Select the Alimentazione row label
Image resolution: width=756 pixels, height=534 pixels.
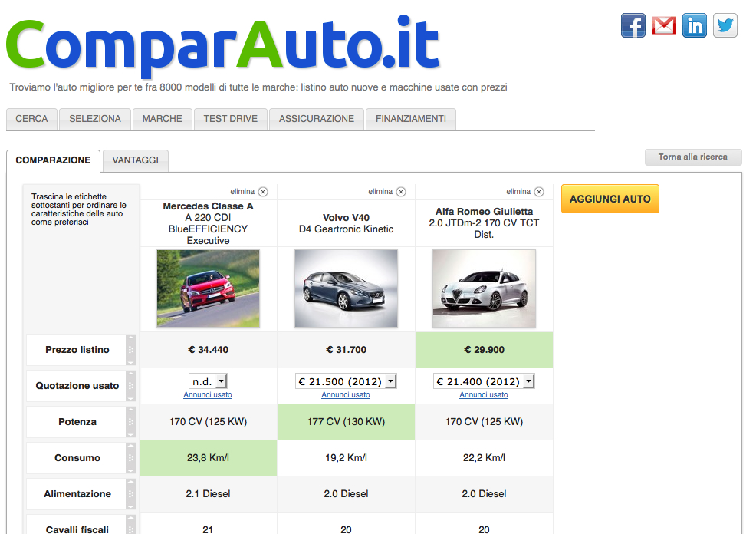point(77,494)
